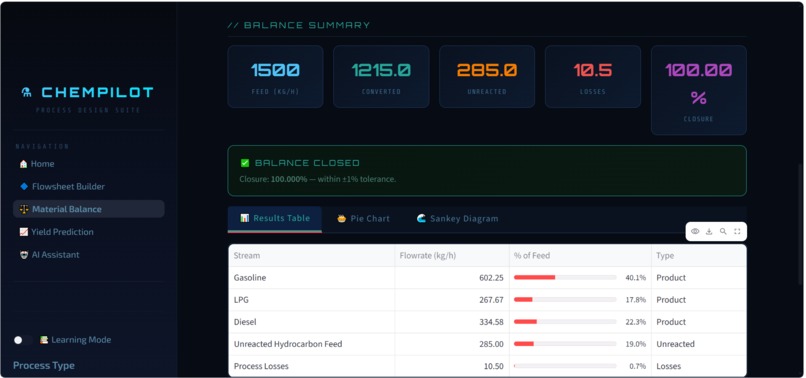Open Yield Prediction page
The width and height of the screenshot is (806, 378).
(x=88, y=232)
